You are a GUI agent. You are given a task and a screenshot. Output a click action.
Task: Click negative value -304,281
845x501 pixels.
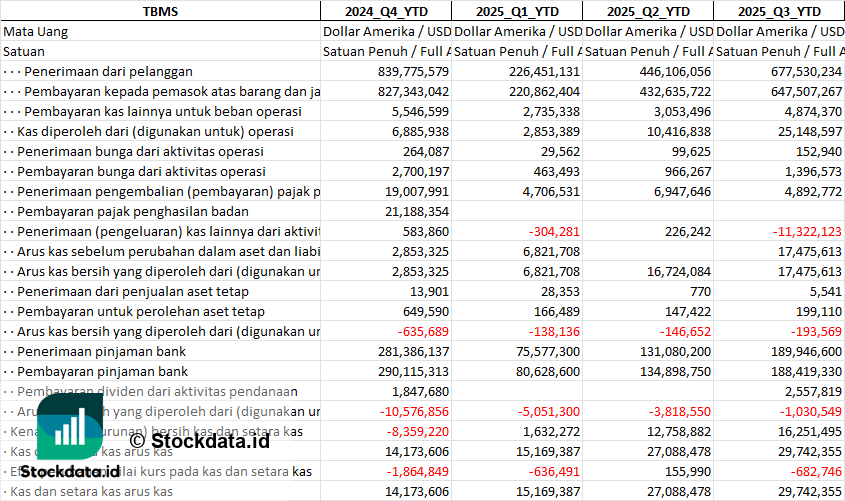point(554,231)
